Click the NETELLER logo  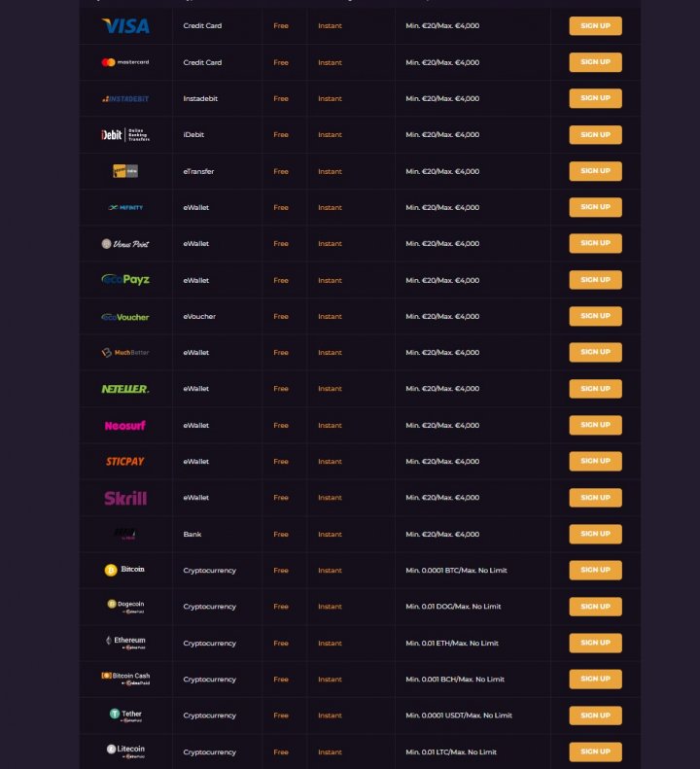(x=125, y=389)
